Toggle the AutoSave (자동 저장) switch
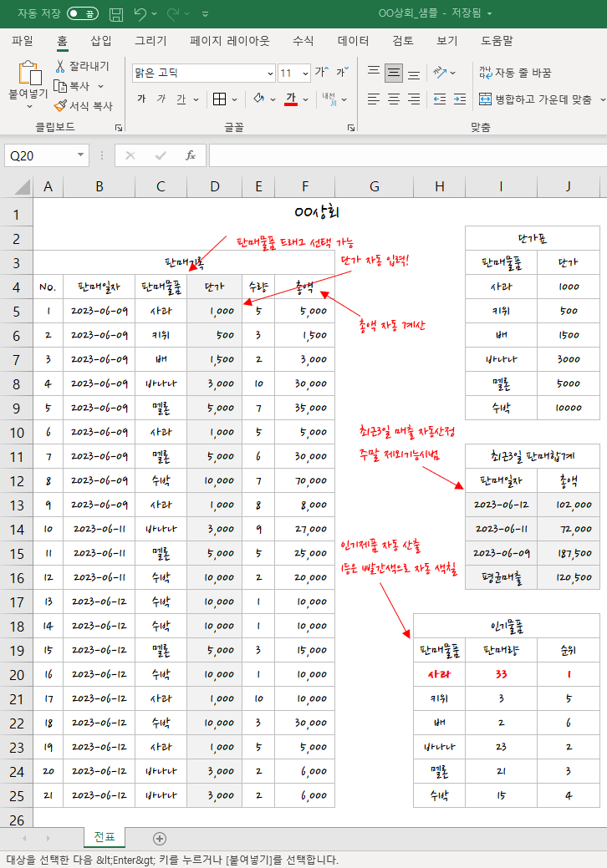The image size is (607, 868). click(82, 14)
